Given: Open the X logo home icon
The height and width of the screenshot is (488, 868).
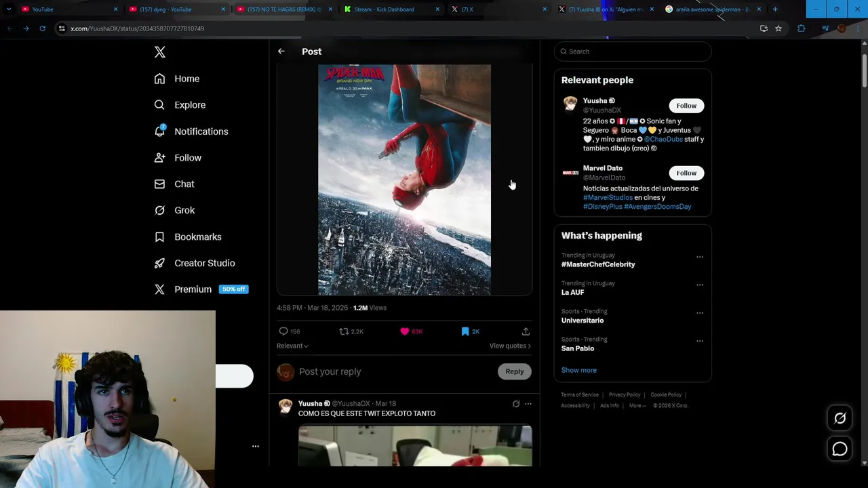Looking at the screenshot, I should coord(160,52).
